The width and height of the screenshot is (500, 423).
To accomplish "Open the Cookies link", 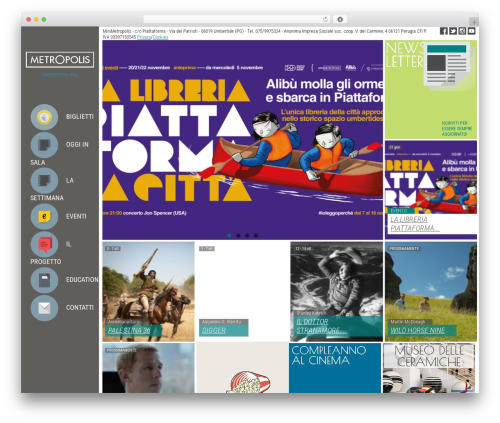I will (x=160, y=37).
